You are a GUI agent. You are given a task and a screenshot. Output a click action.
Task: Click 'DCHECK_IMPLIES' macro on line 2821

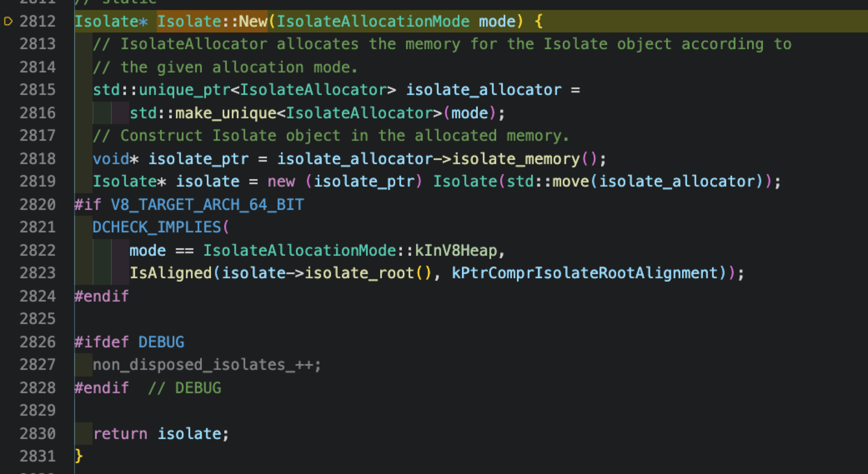pos(157,227)
